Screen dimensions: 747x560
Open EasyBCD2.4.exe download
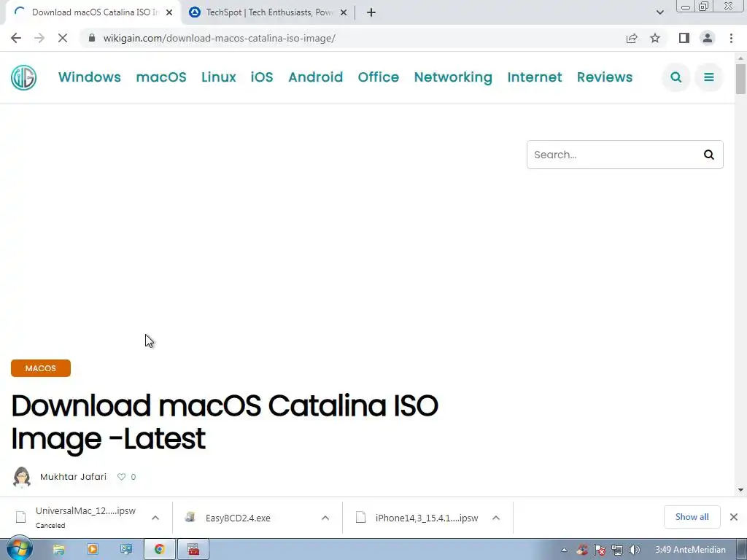pos(239,518)
